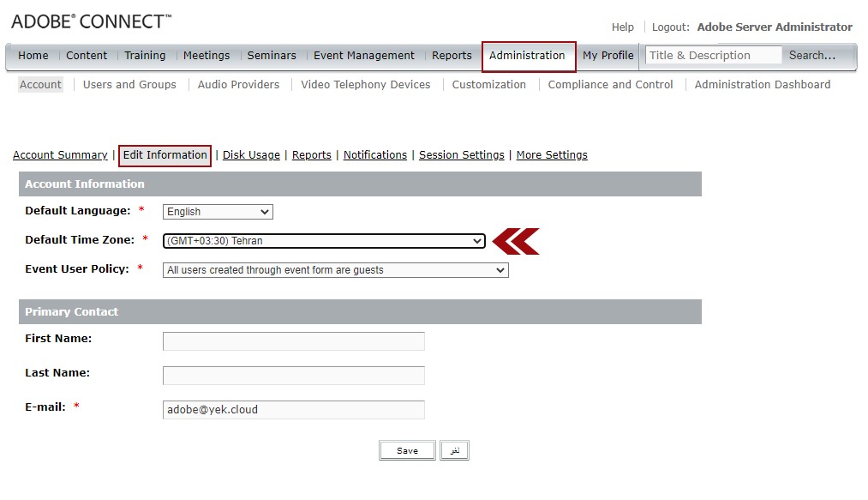This screenshot has height=500, width=868.
Task: Open the account Reports link
Action: (312, 155)
